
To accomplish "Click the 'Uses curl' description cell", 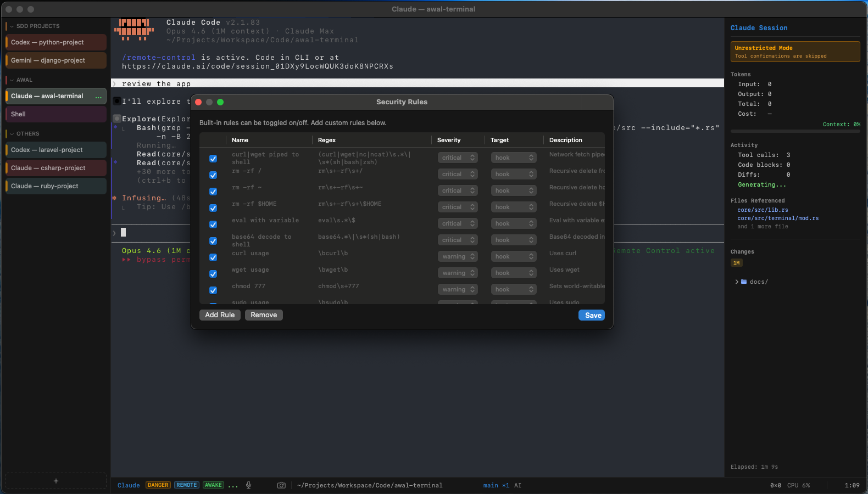I will [563, 254].
